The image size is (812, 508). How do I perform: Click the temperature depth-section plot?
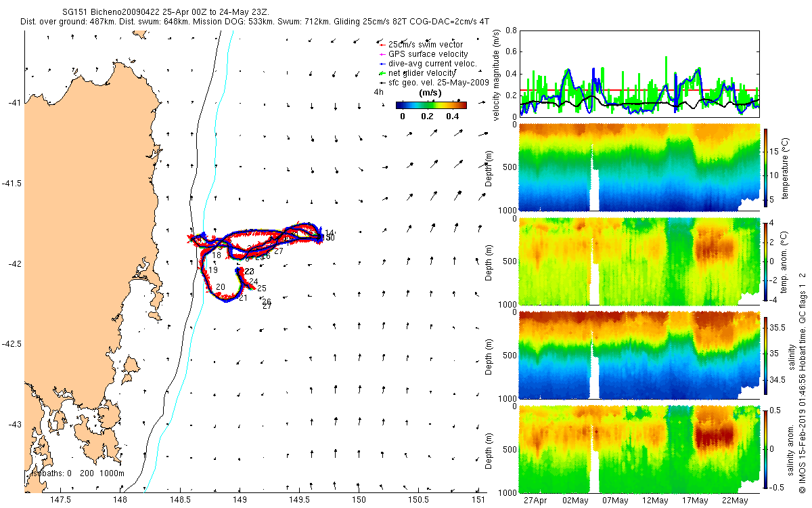point(639,167)
